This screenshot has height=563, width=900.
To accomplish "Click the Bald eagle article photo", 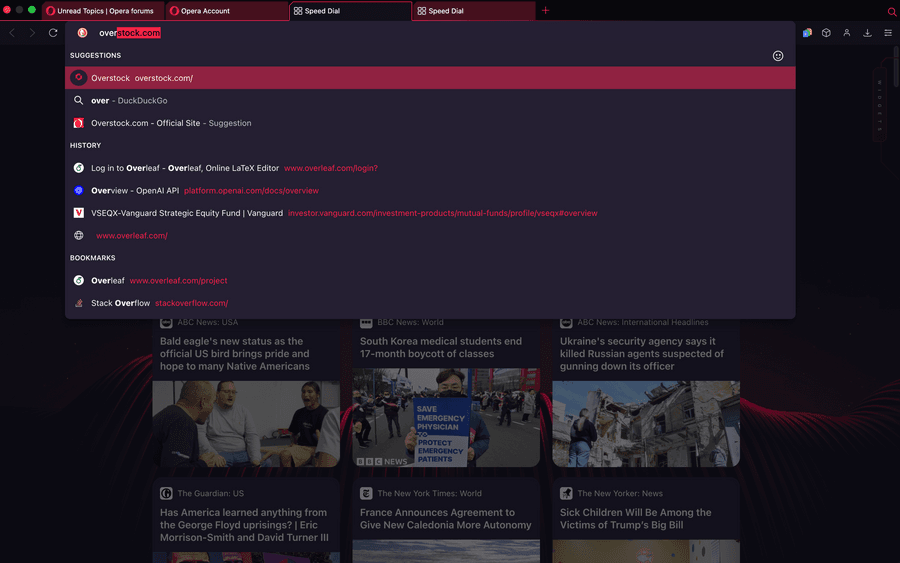I will pyautogui.click(x=246, y=424).
